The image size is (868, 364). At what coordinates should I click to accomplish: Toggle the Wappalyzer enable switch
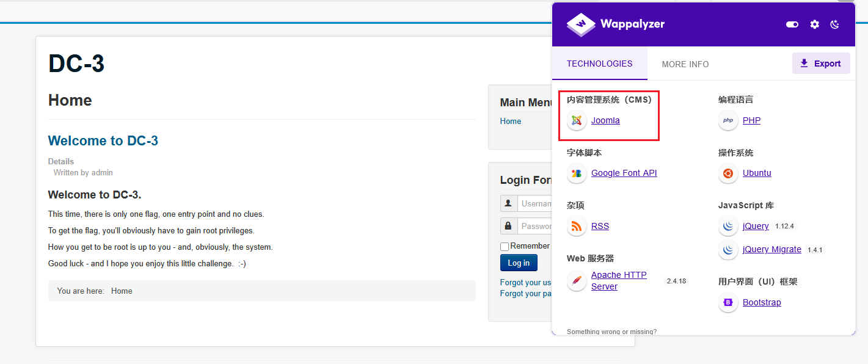point(792,24)
